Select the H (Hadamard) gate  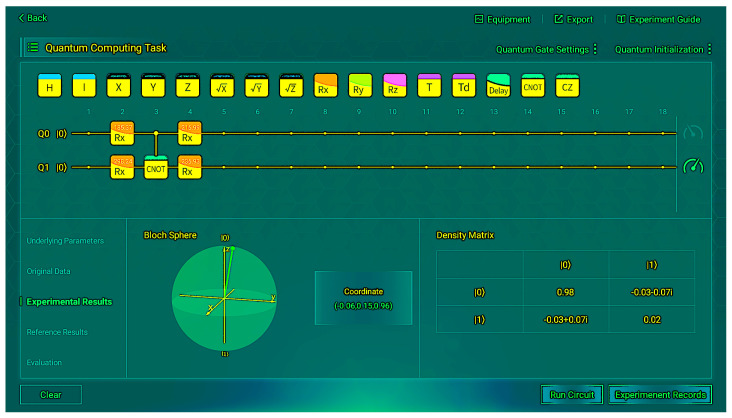(x=49, y=85)
